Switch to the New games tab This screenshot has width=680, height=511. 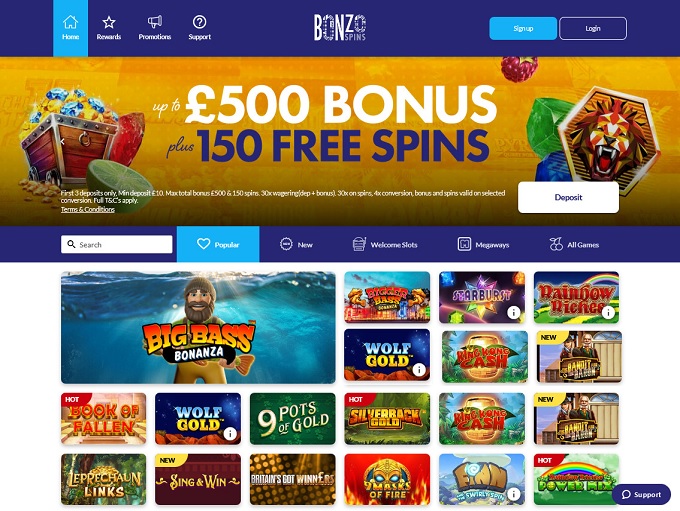point(296,244)
